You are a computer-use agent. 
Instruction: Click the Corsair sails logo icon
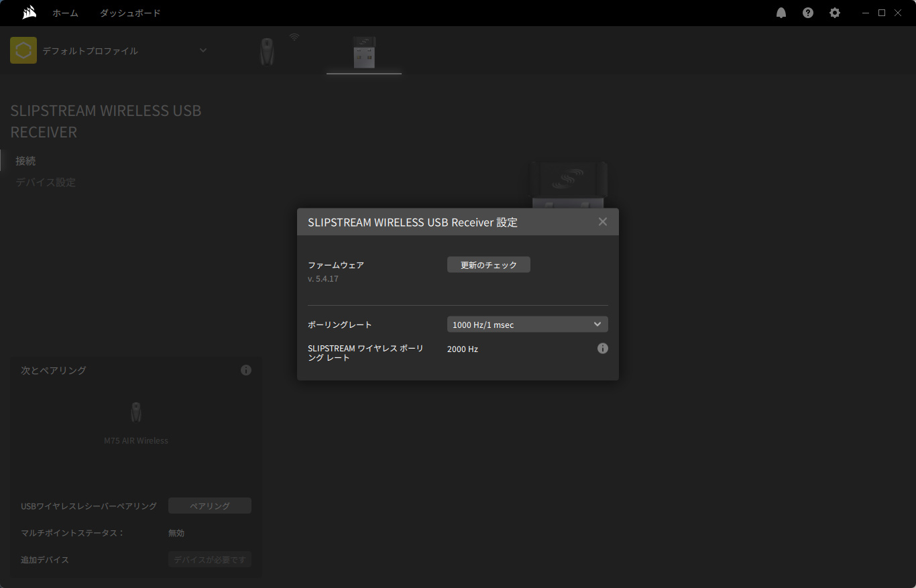(29, 13)
